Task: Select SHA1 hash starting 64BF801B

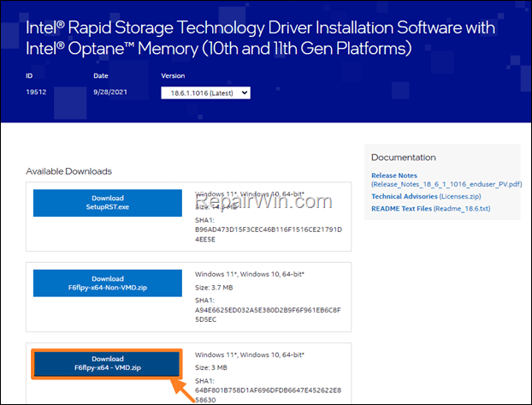Action: (x=268, y=395)
